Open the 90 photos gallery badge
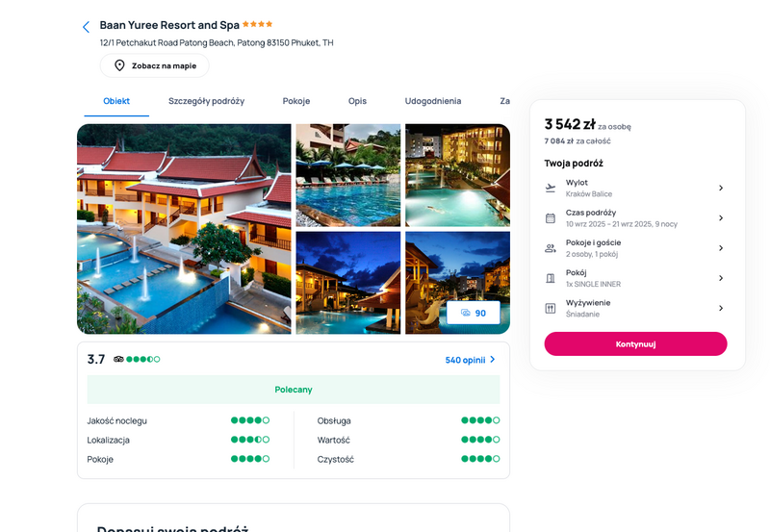This screenshot has height=532, width=770. 474,313
